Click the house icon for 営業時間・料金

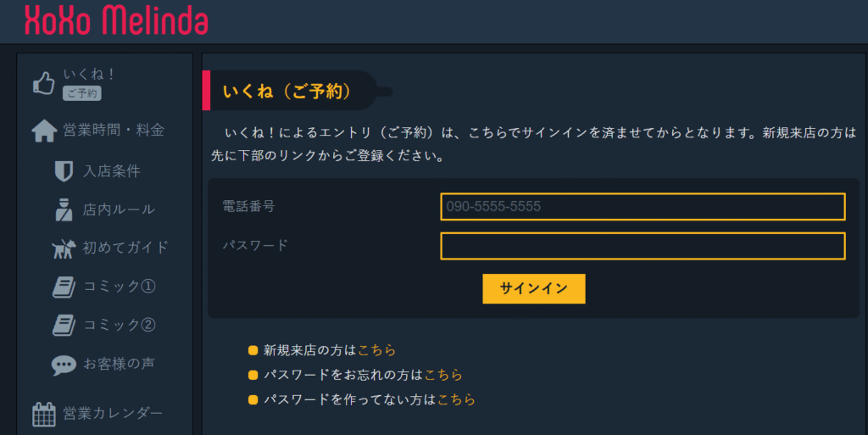44,131
